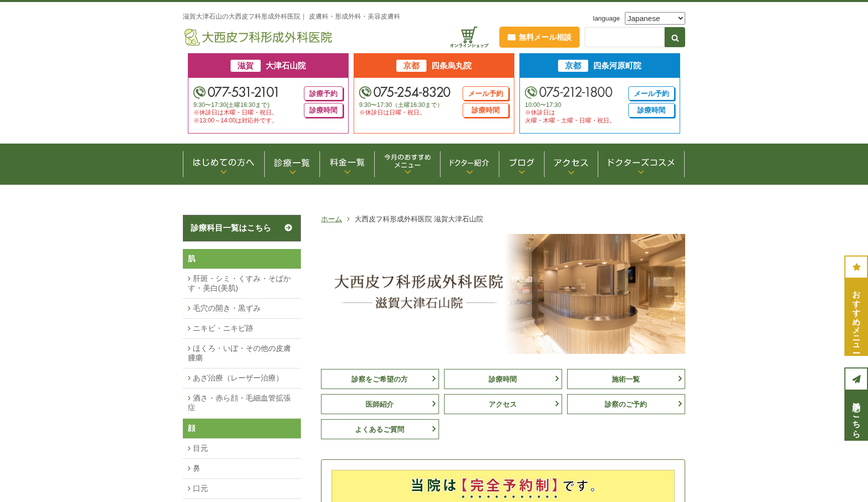Click the phone icon next to 077-531-2101
The height and width of the screenshot is (502, 868).
point(200,92)
